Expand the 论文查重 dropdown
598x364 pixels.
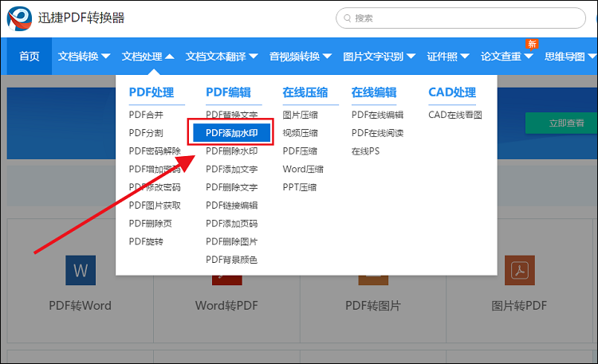506,57
